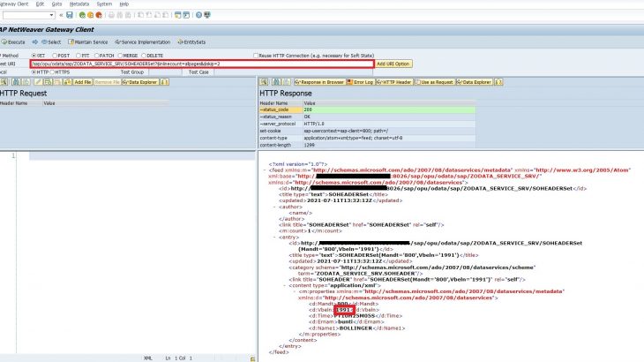Viewport: 644px width, 362px height.
Task: Click into the Request URI field
Action: [201, 64]
